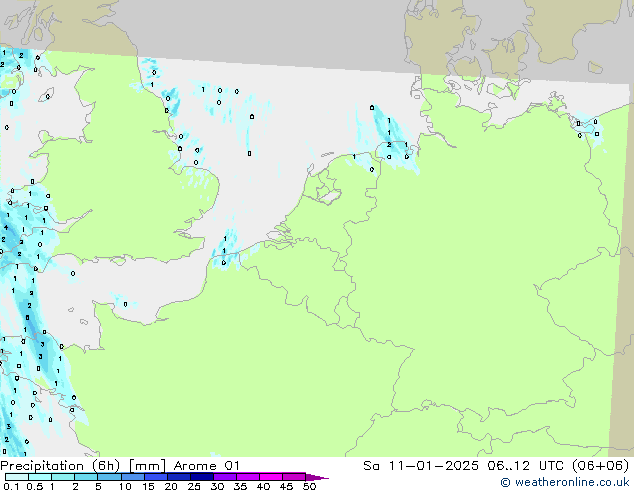The width and height of the screenshot is (634, 490).
Task: Click the '0.1' legend scale label
Action: coord(11,486)
